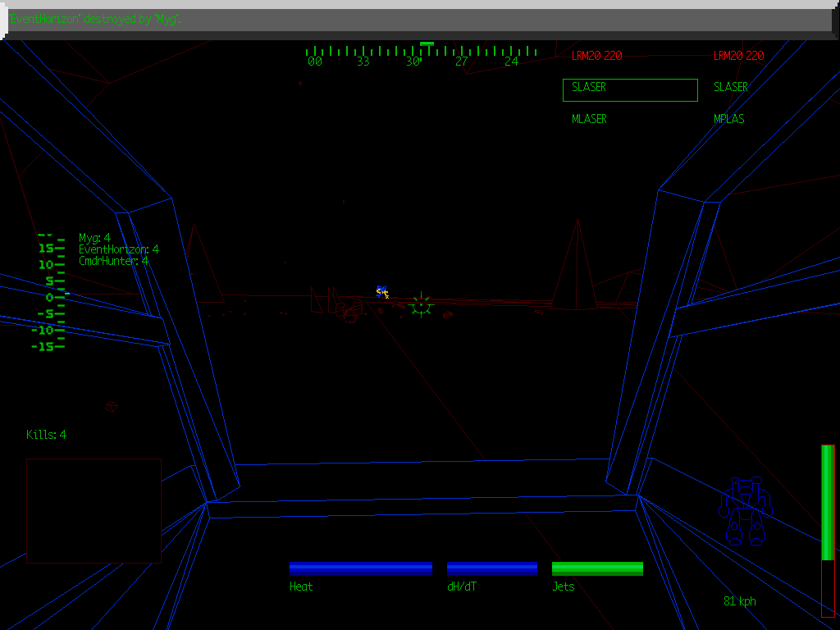This screenshot has width=840, height=630.
Task: Click the distant yellow-blue enemy mech
Action: (x=381, y=291)
